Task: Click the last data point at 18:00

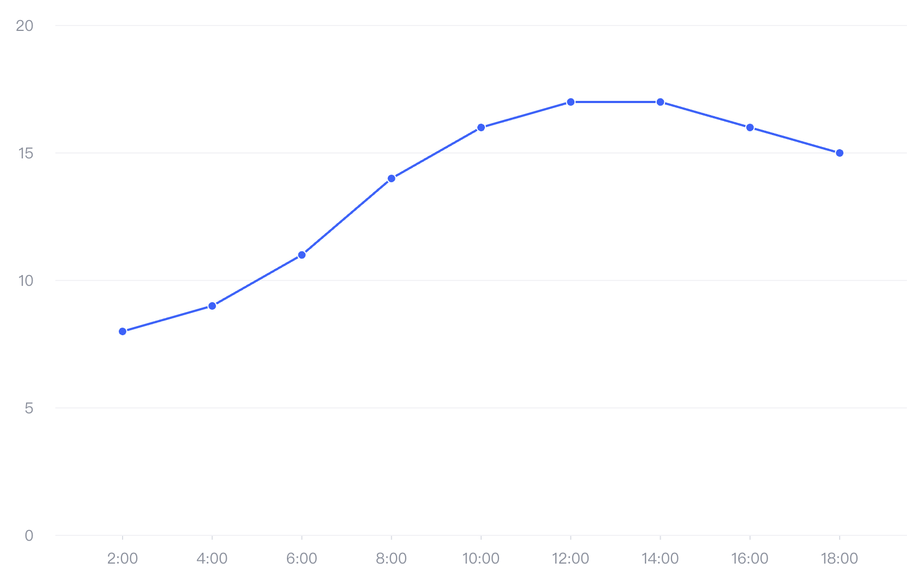Action: [840, 153]
